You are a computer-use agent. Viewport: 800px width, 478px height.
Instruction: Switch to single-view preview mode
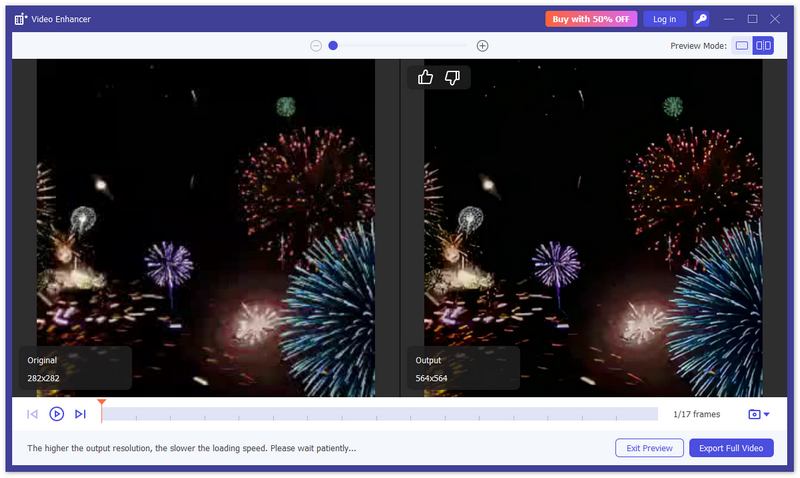coord(741,46)
